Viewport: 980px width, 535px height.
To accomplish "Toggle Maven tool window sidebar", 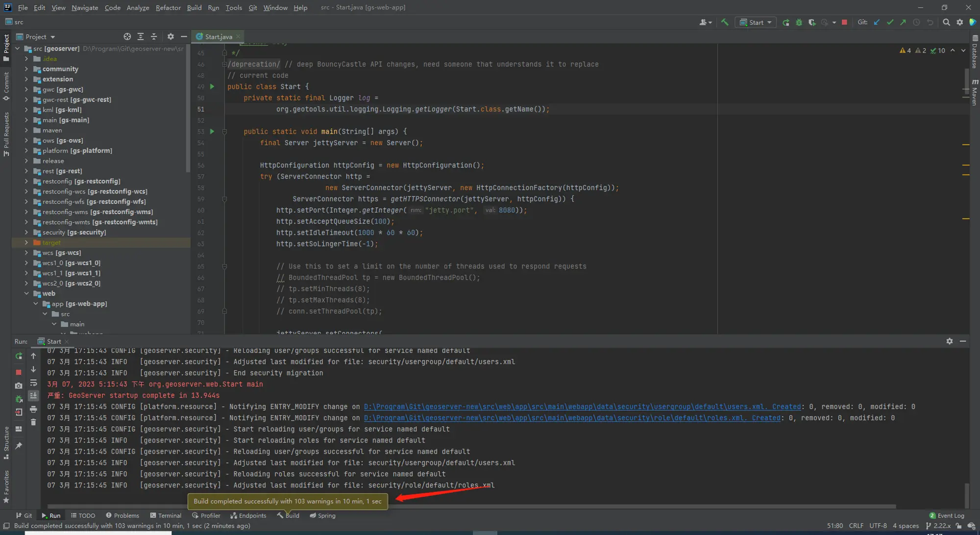I will click(975, 92).
